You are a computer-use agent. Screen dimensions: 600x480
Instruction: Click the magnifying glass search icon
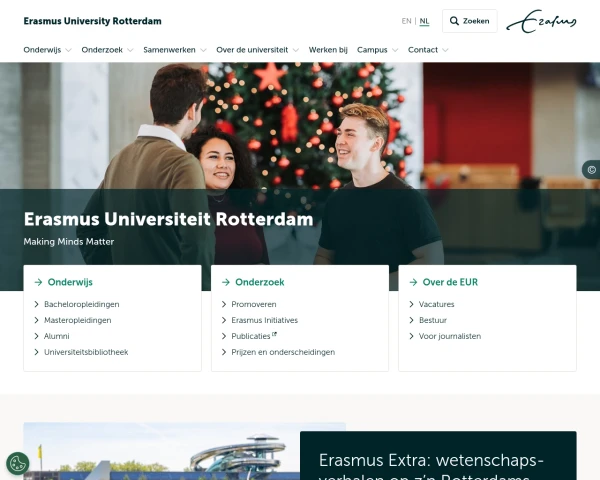point(454,21)
